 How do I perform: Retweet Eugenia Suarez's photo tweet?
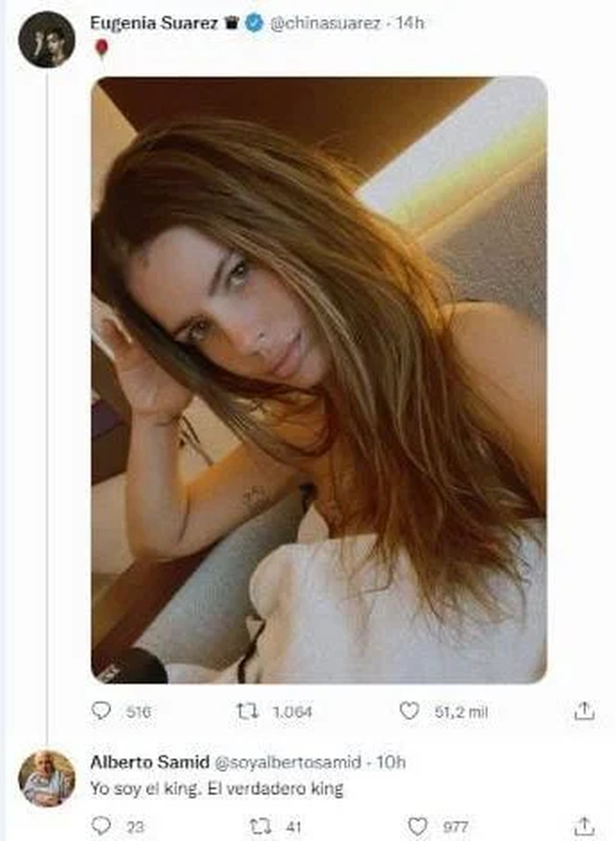248,711
